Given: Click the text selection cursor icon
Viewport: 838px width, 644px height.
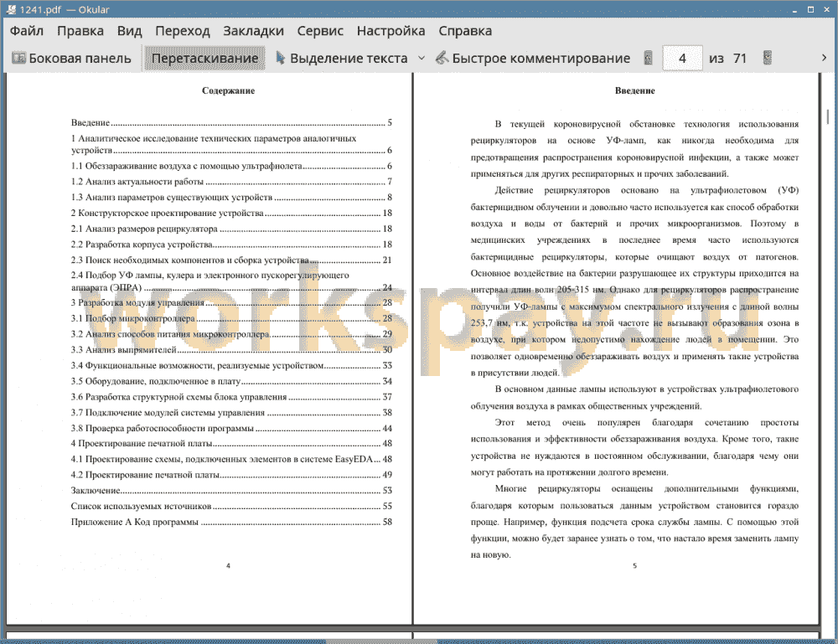Looking at the screenshot, I should tap(280, 58).
